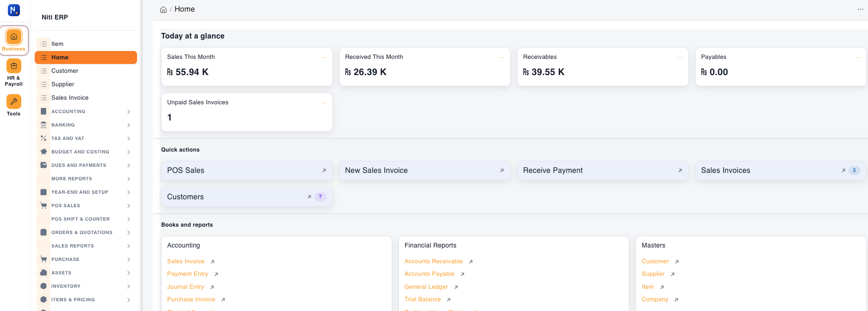Click the Inventory box icon in sidebar

coord(44,286)
